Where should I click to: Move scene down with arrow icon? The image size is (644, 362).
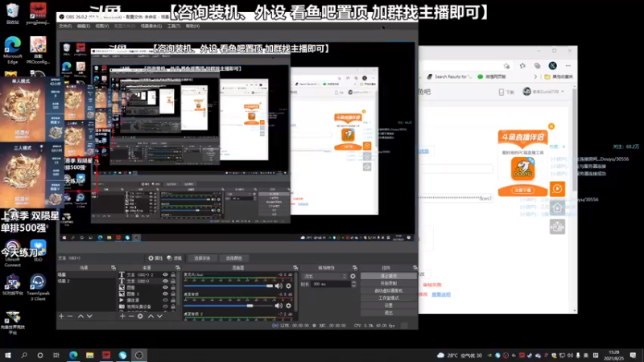click(89, 316)
